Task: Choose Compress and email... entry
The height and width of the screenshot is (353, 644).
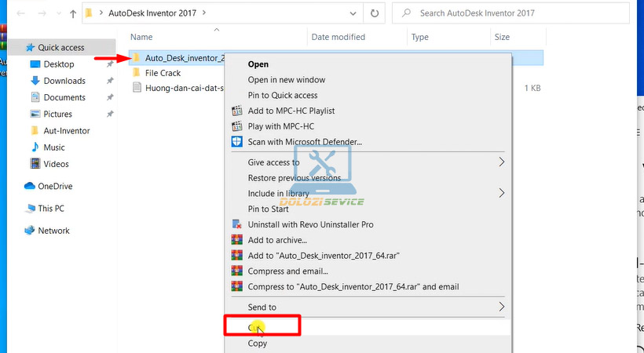Action: [x=288, y=271]
